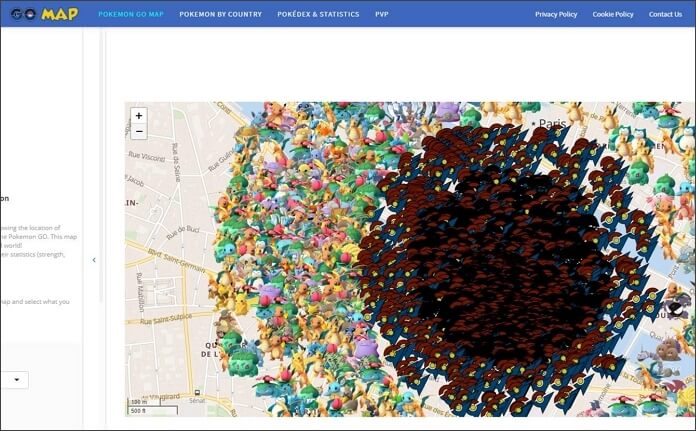Viewport: 696px width, 431px height.
Task: Click the 500 ft map scale indicator
Action: click(153, 411)
